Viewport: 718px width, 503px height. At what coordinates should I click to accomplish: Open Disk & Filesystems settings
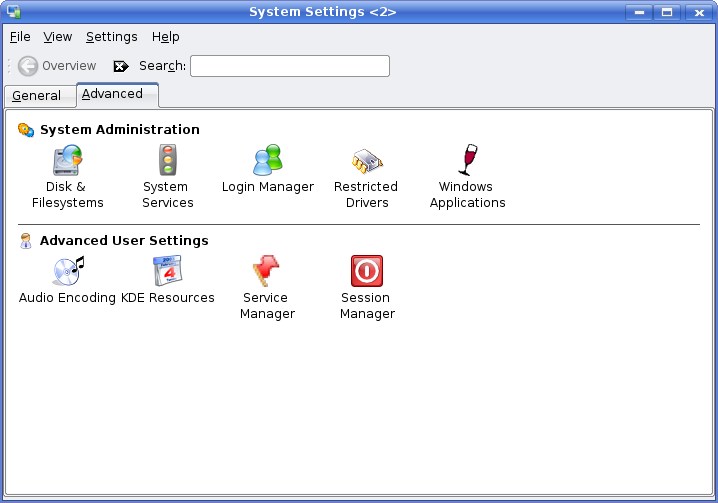click(67, 162)
